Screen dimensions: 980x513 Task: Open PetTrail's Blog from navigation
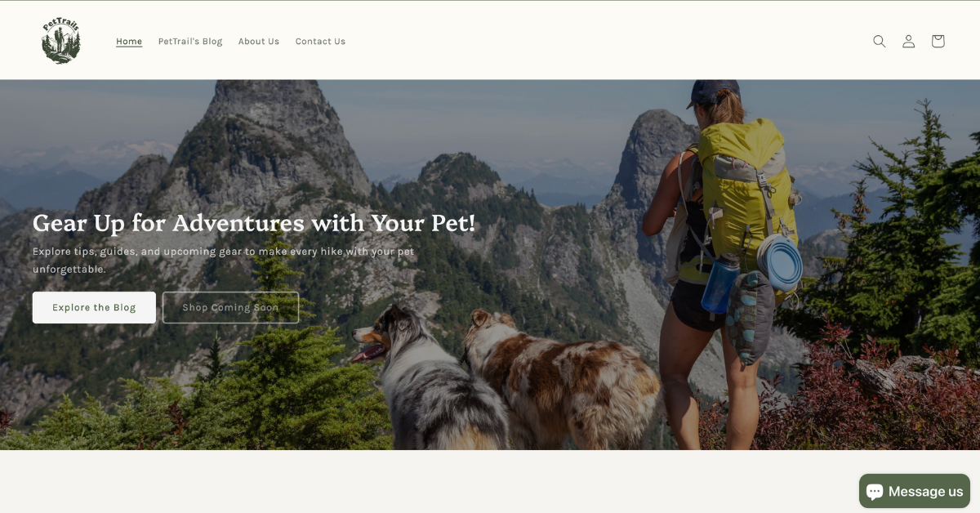coord(190,42)
